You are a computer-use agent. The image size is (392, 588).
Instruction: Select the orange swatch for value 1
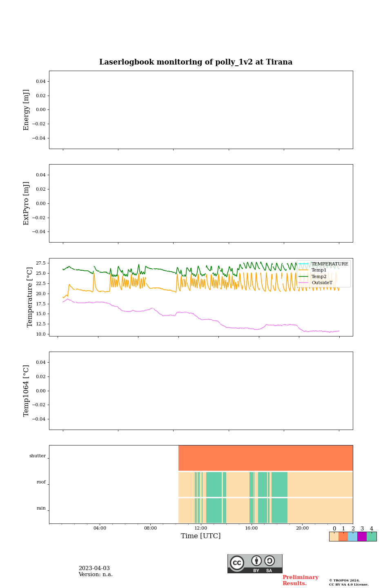(343, 537)
